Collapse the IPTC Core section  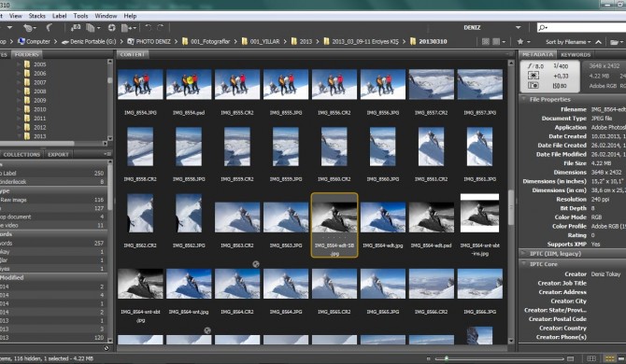click(524, 263)
